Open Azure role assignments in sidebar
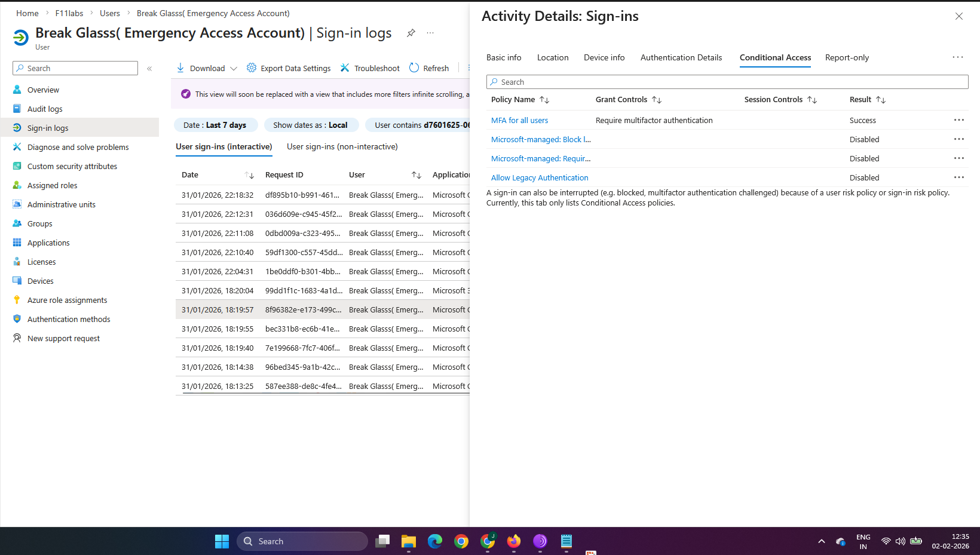This screenshot has height=555, width=980. pos(67,300)
